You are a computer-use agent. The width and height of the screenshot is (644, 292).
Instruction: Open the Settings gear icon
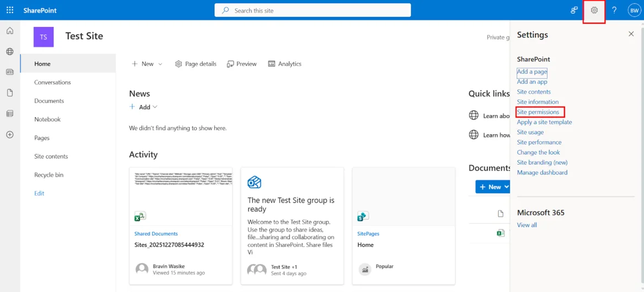tap(594, 10)
